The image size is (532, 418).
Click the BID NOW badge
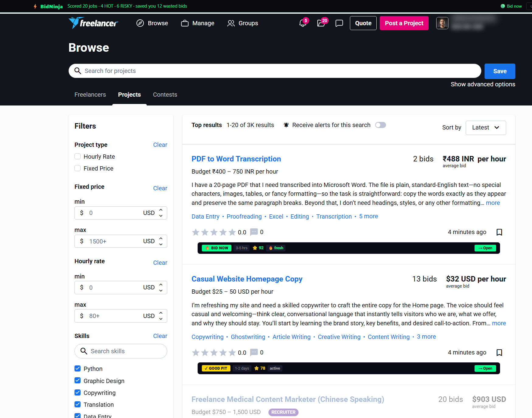pyautogui.click(x=216, y=248)
